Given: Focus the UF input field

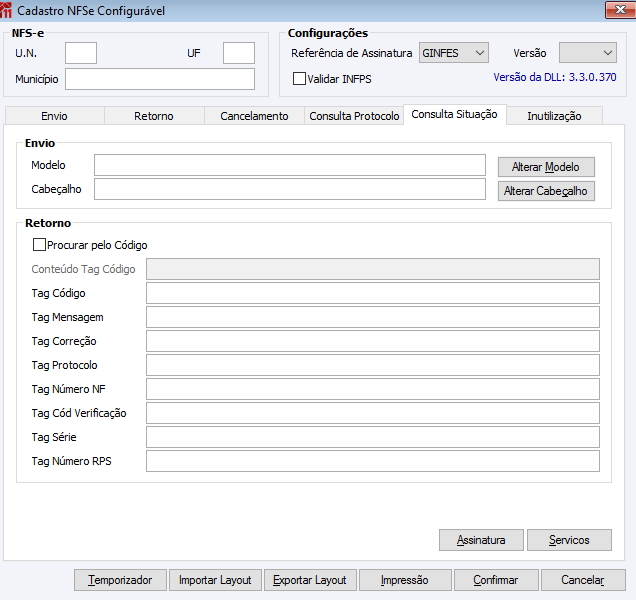Looking at the screenshot, I should [238, 53].
